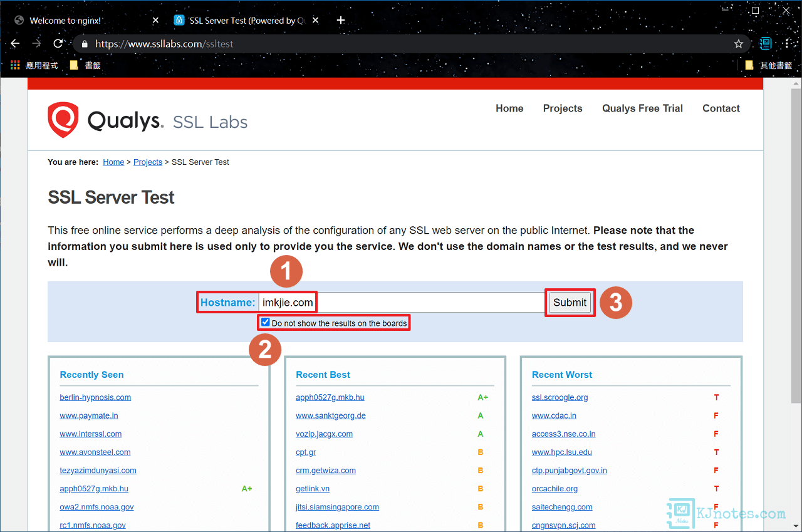This screenshot has height=532, width=802.
Task: Open access3.nse.co.in link
Action: click(x=563, y=434)
